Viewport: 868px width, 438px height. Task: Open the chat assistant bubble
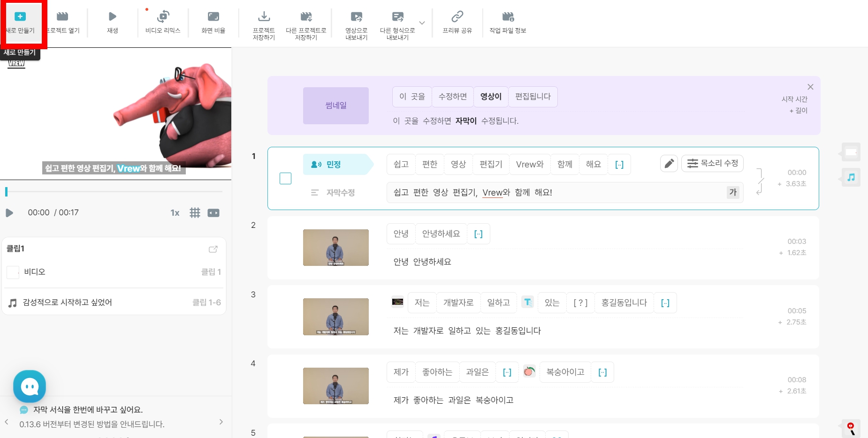[x=30, y=386]
